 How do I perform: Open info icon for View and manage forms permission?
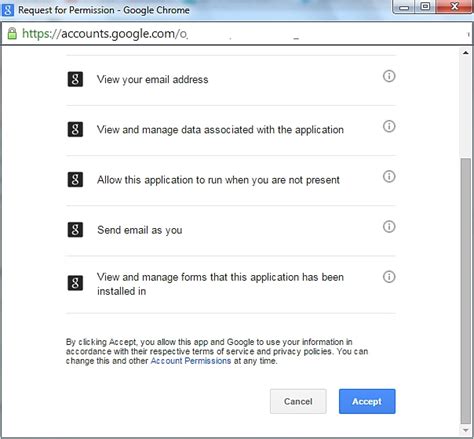pos(389,277)
